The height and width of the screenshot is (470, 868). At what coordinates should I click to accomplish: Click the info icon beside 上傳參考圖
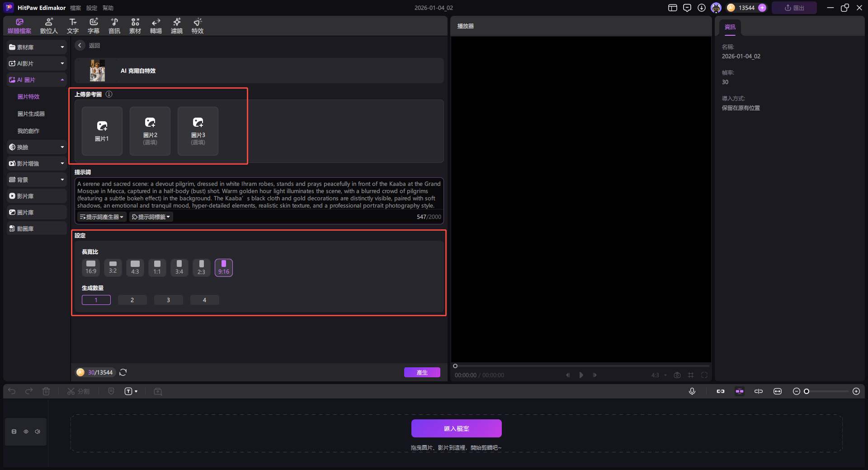coord(109,94)
